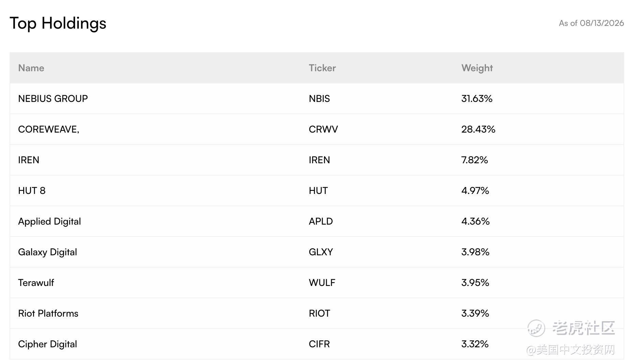Click the As of 08/13/2026 date text

click(x=591, y=23)
